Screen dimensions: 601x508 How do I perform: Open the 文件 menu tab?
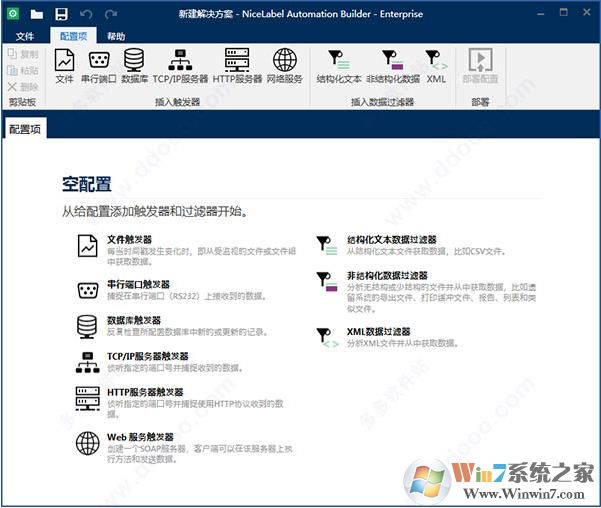coord(25,36)
